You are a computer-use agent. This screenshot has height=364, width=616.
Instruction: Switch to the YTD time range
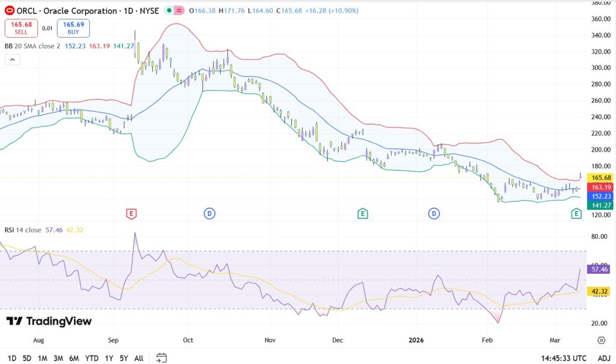(92, 358)
